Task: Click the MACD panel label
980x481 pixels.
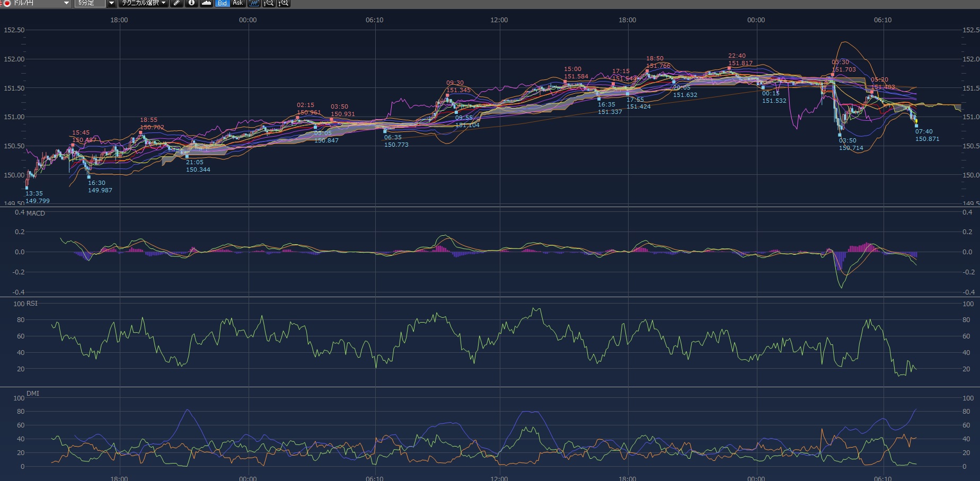Action: click(x=36, y=213)
